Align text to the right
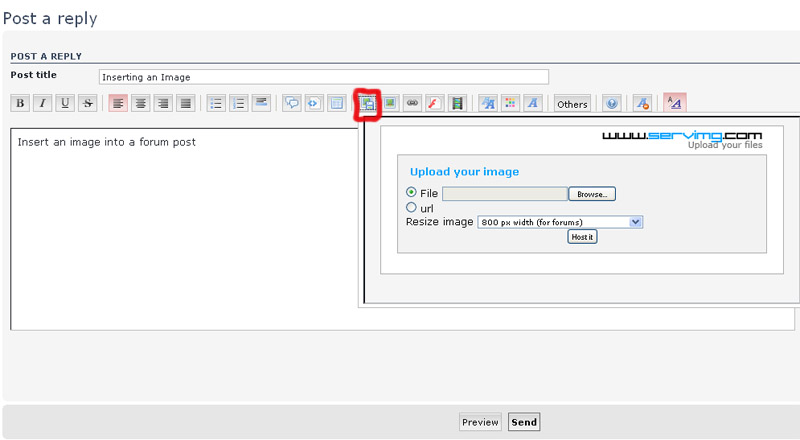 [x=163, y=104]
